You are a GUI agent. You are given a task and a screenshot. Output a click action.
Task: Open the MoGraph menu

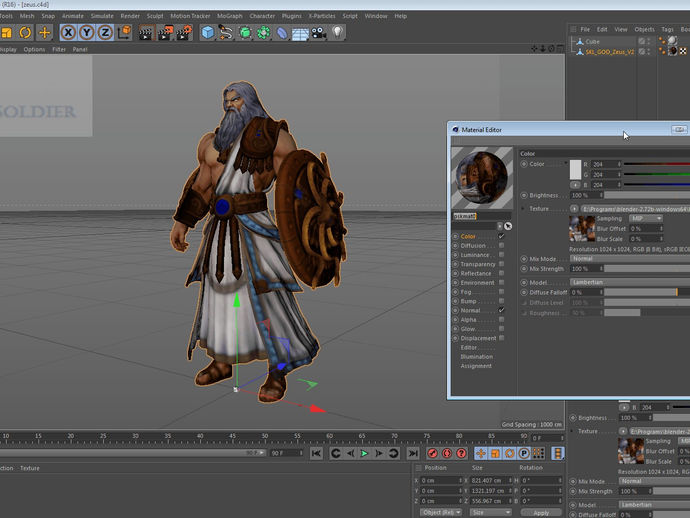coord(230,16)
